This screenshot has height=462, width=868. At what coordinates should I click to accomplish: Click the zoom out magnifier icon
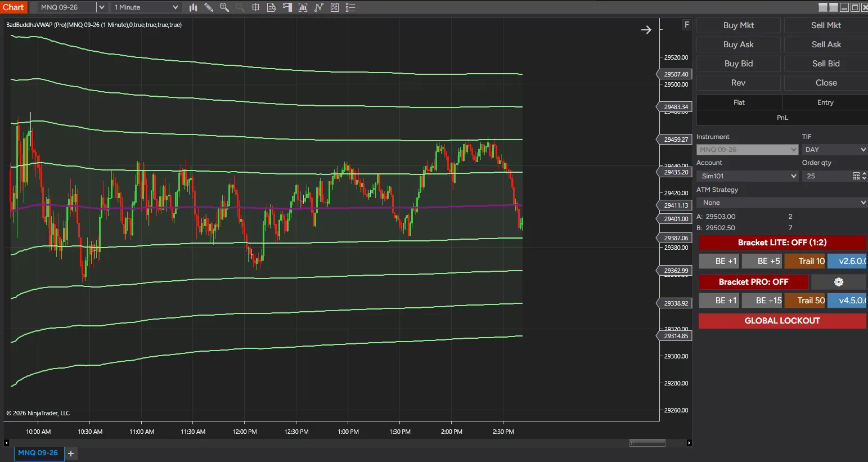pyautogui.click(x=240, y=7)
